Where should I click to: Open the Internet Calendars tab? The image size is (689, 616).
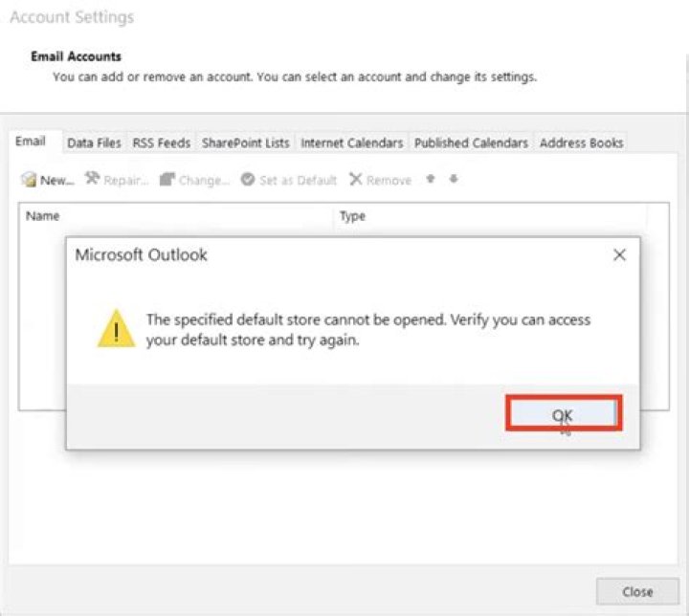[351, 143]
